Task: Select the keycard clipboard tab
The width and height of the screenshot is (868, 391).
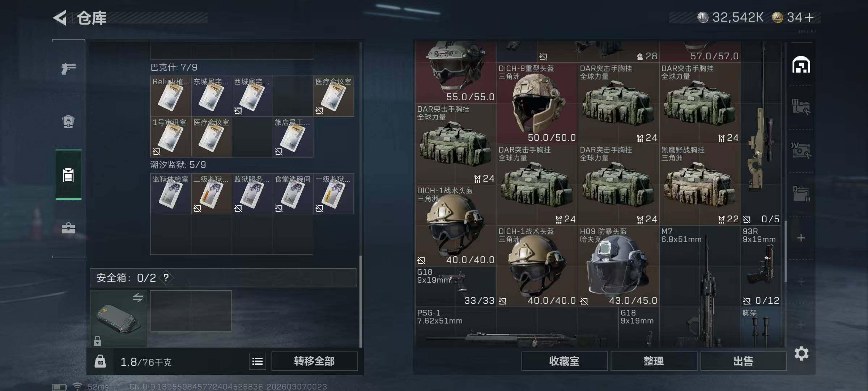Action: coord(68,175)
